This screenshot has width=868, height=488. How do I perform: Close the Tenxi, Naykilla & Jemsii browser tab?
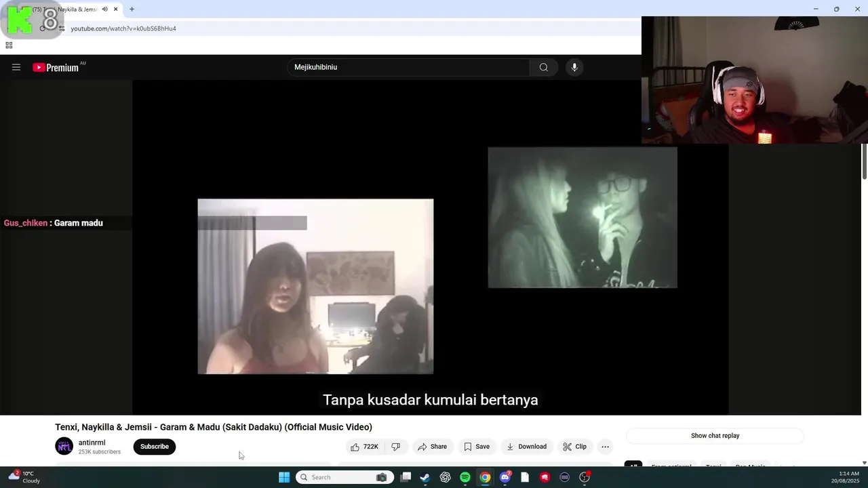click(x=115, y=9)
